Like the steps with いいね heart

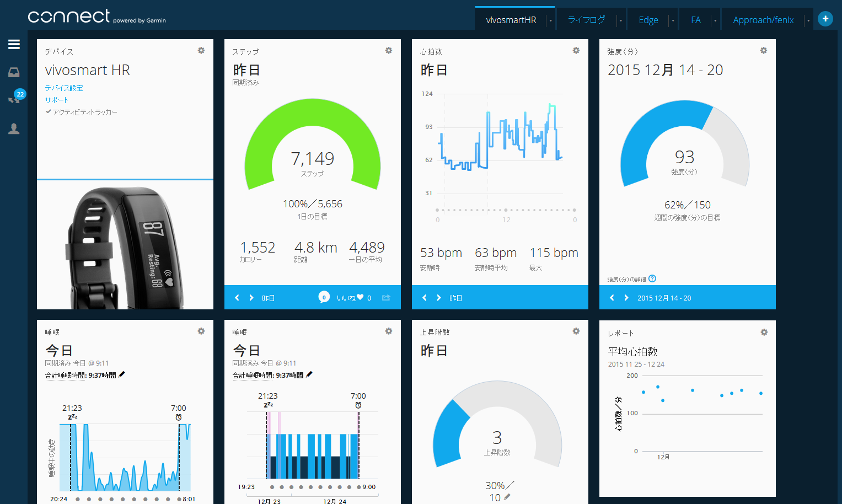point(350,298)
